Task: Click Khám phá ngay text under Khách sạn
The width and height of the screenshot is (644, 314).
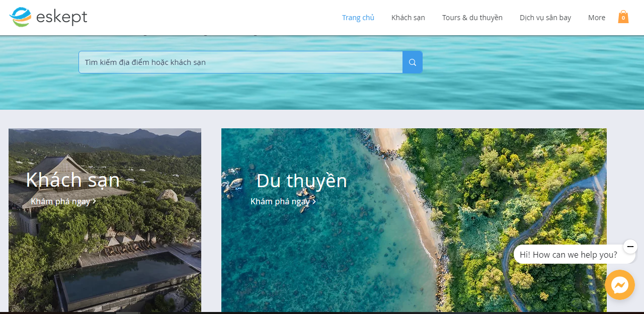Action: click(x=60, y=201)
